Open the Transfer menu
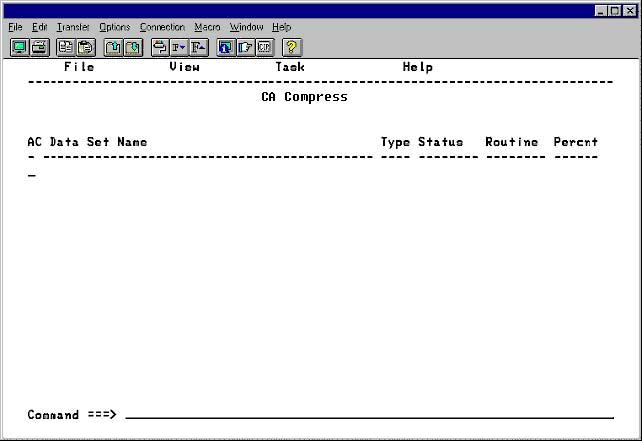 coord(73,27)
